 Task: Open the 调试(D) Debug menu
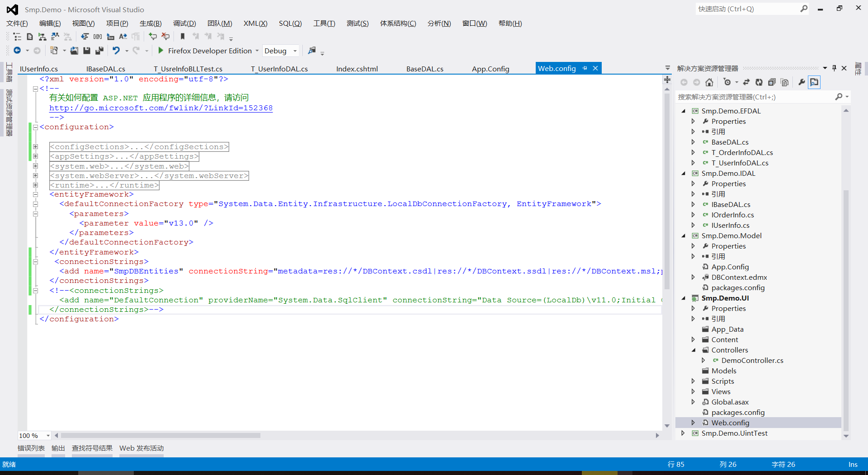184,23
